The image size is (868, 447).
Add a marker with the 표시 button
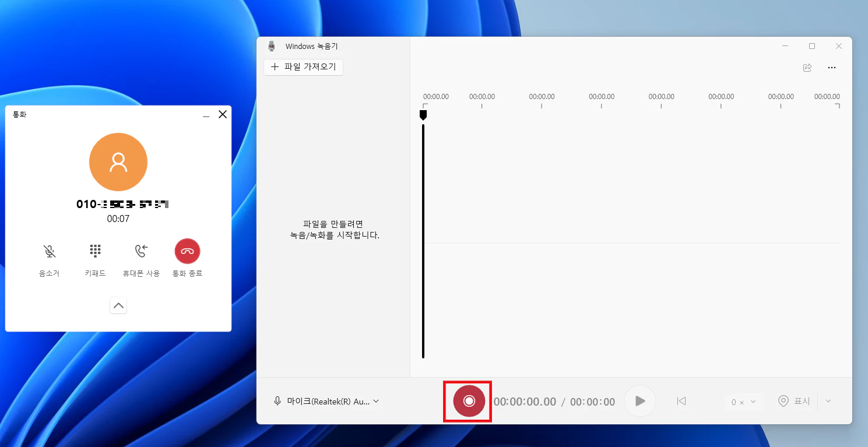coord(795,401)
